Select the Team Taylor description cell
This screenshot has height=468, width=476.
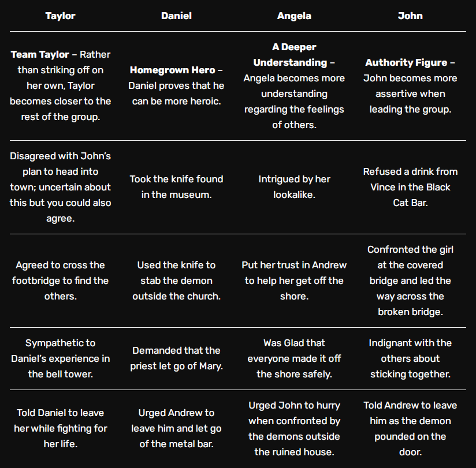61,85
